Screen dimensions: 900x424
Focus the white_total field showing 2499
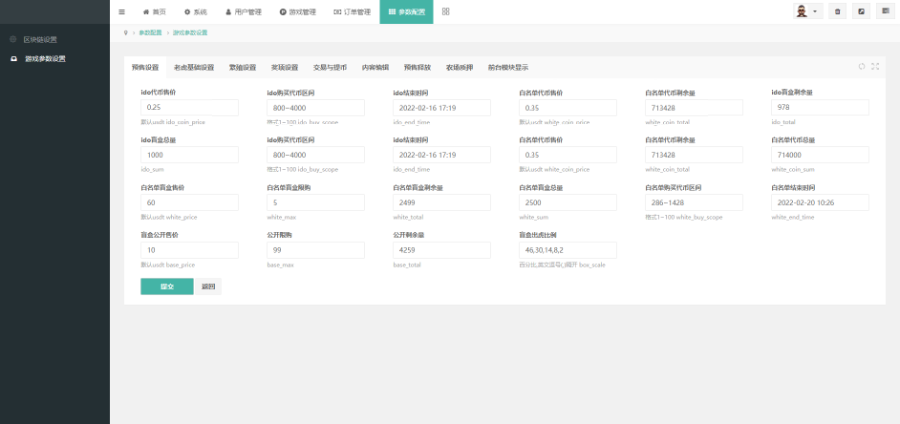[x=442, y=203]
